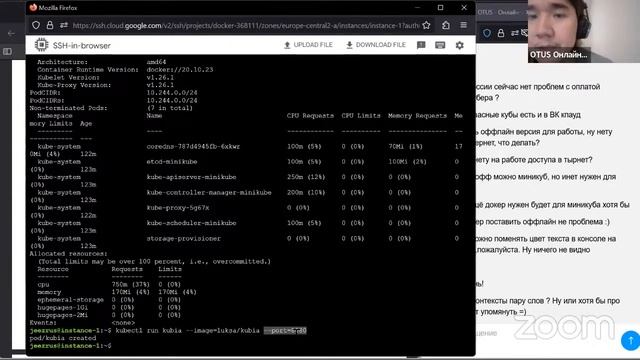Click the blue shield icon in OTUS window
The image size is (640, 360).
click(487, 33)
